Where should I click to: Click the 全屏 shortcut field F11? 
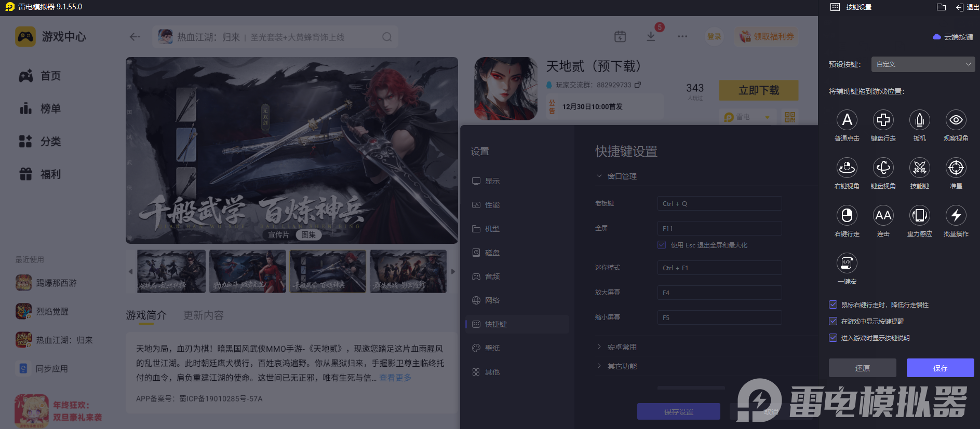719,228
